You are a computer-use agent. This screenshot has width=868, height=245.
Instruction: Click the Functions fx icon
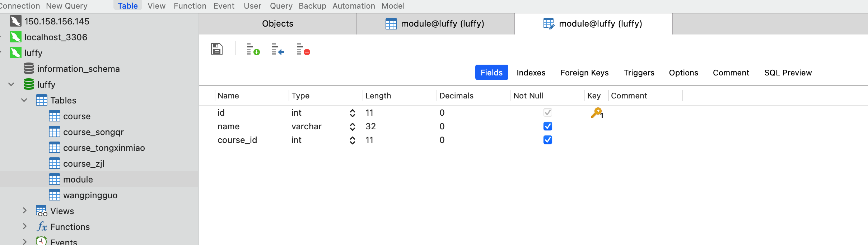42,227
